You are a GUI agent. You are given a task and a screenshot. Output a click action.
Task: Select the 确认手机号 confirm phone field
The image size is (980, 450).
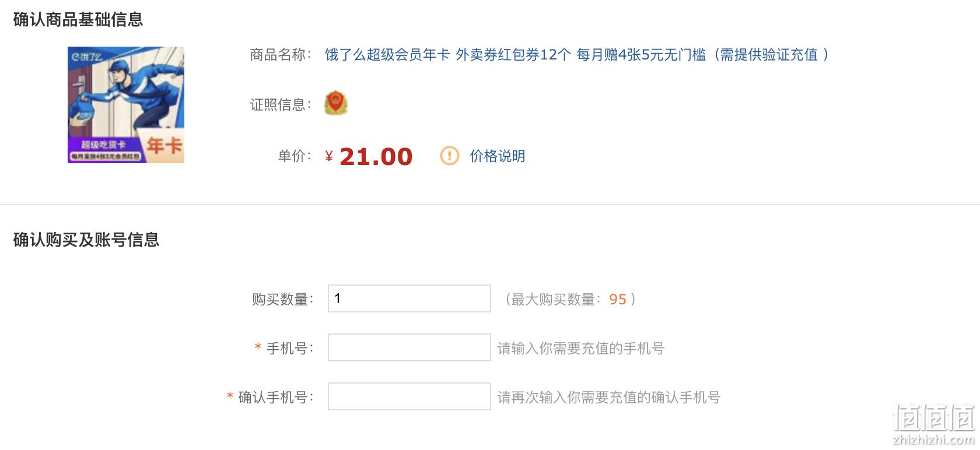(409, 396)
